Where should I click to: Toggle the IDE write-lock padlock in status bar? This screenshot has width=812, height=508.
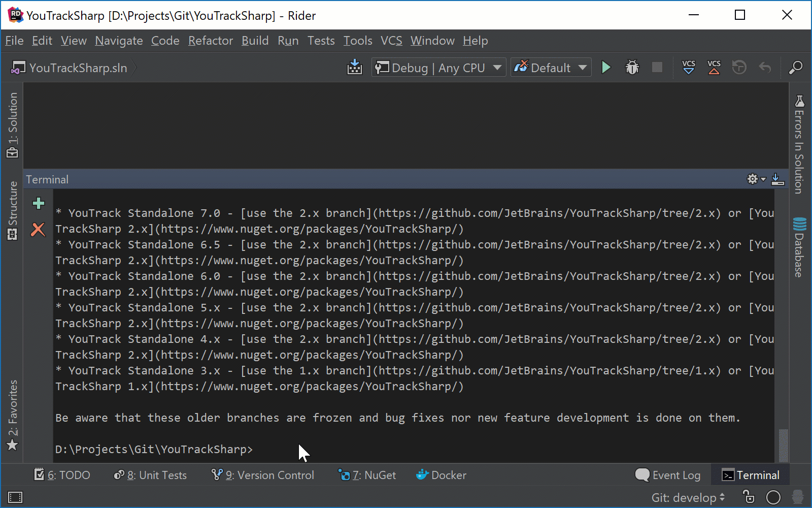(x=749, y=497)
